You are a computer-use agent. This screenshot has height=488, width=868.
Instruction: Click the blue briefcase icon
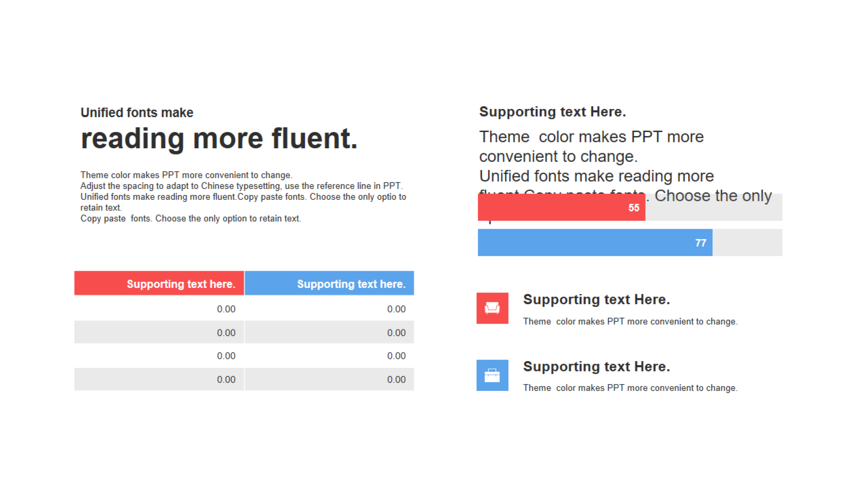(x=492, y=375)
